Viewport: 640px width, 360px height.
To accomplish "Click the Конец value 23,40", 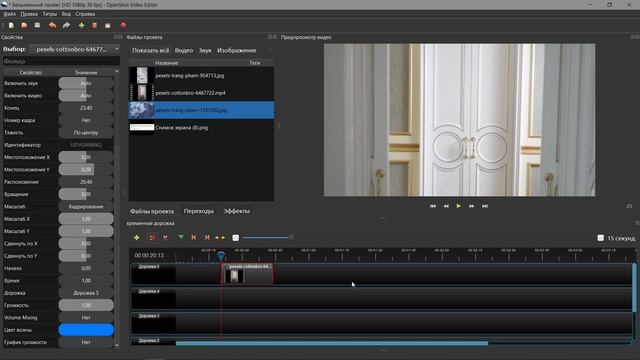I will (x=86, y=108).
